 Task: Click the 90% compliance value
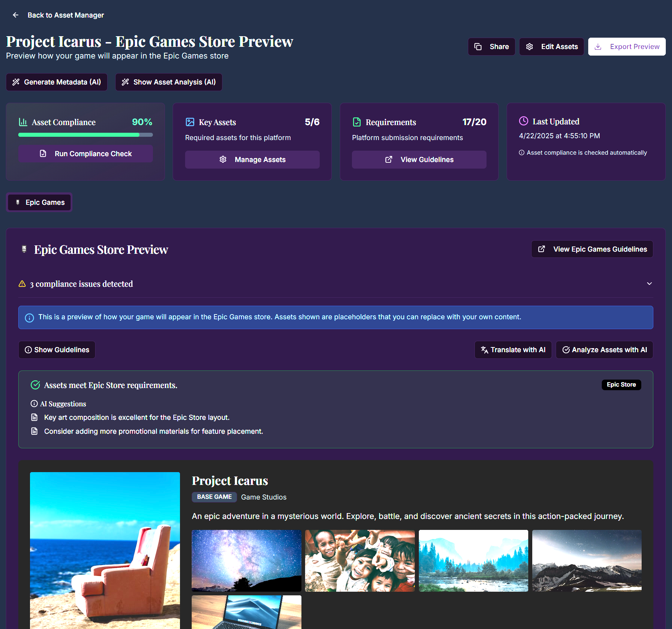(142, 122)
